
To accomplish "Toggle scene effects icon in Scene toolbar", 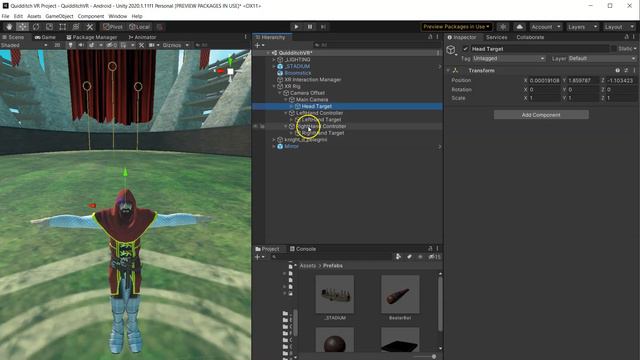I will (91, 45).
